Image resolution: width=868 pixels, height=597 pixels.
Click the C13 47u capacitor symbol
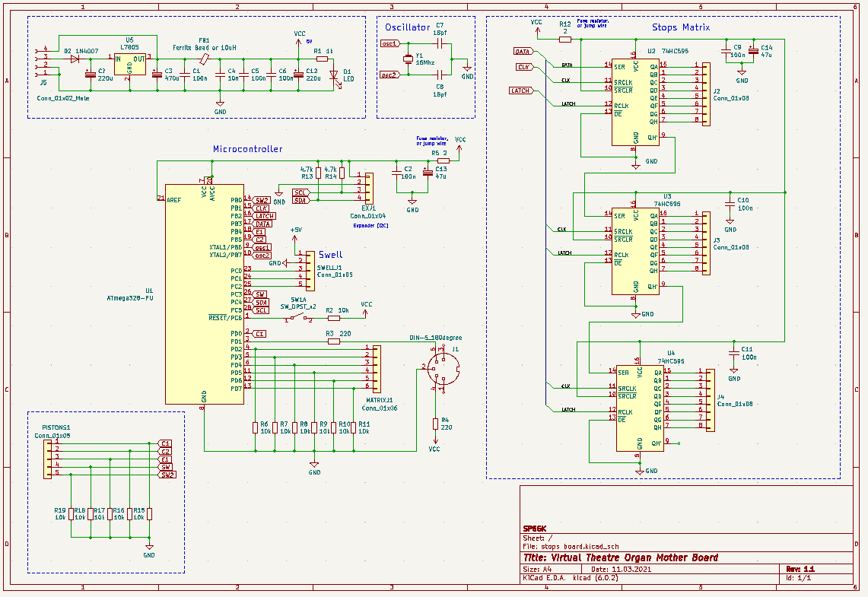tap(427, 173)
